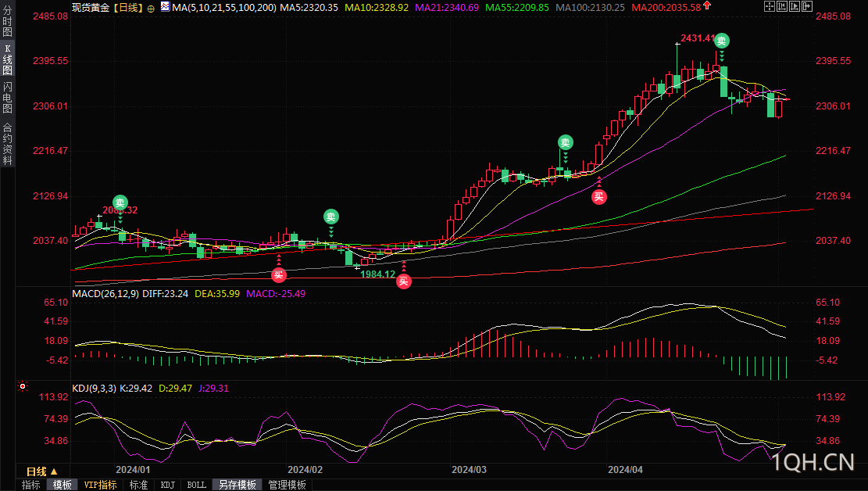Click the 2431.41 high price label
This screenshot has width=868, height=491.
[698, 38]
